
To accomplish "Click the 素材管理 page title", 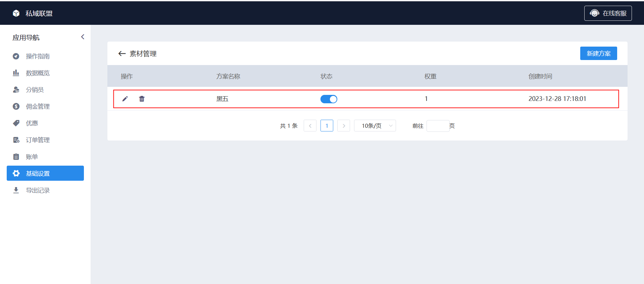I will pos(143,54).
